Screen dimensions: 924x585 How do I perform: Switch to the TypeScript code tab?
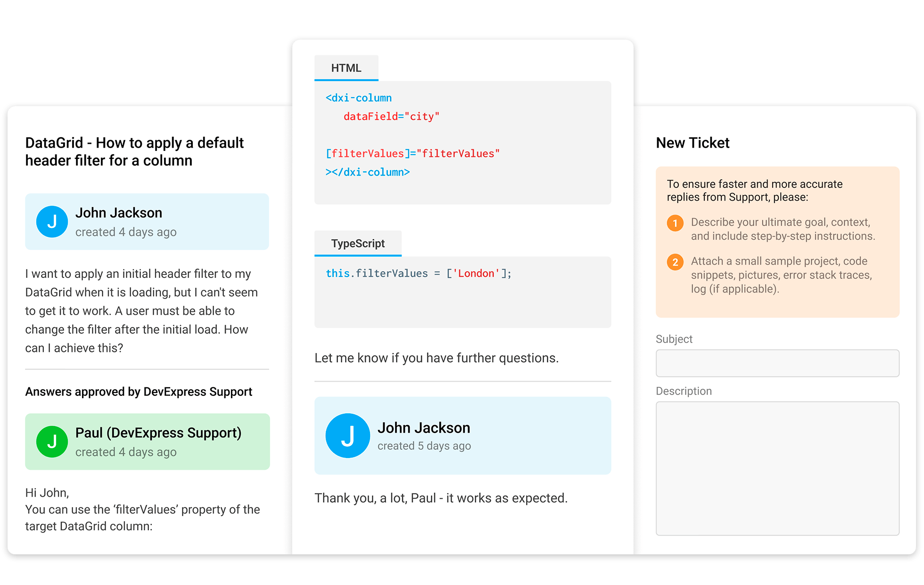[358, 243]
